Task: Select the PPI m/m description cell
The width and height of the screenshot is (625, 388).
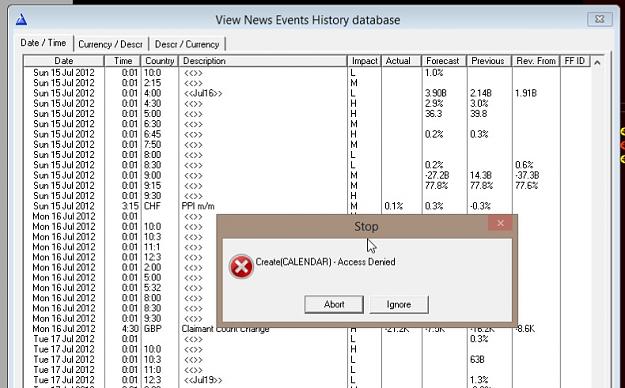Action: coord(198,206)
